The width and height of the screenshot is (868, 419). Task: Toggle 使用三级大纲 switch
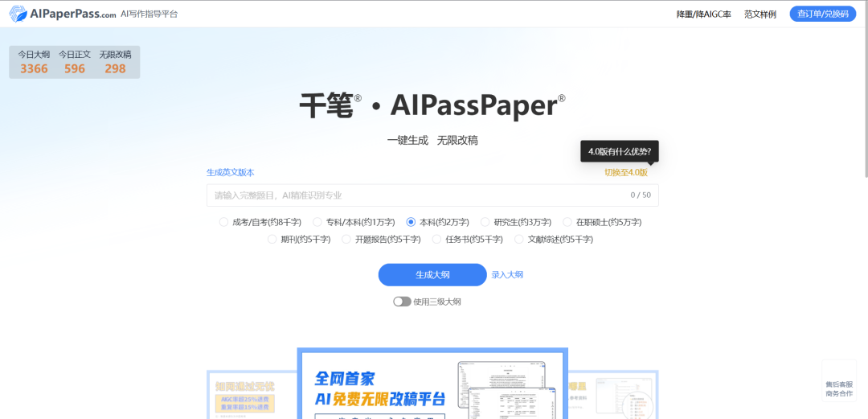402,302
